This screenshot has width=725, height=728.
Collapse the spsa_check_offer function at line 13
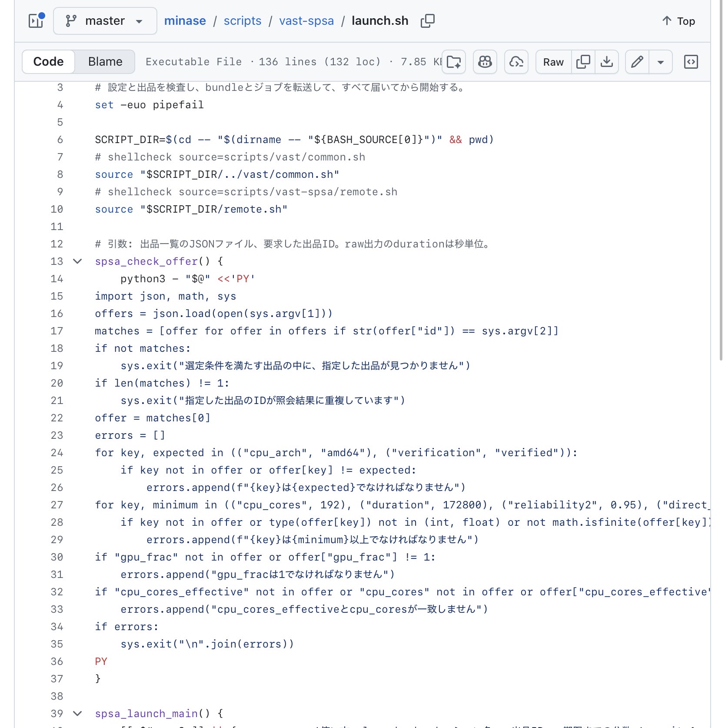coord(77,261)
